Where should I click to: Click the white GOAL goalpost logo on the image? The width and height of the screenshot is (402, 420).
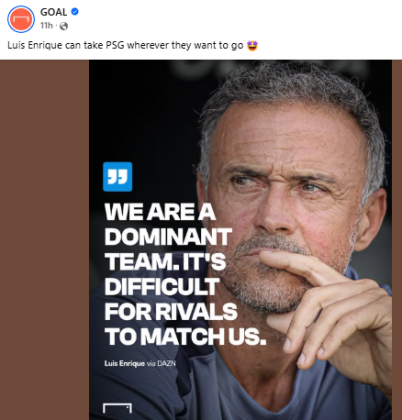[x=117, y=408]
